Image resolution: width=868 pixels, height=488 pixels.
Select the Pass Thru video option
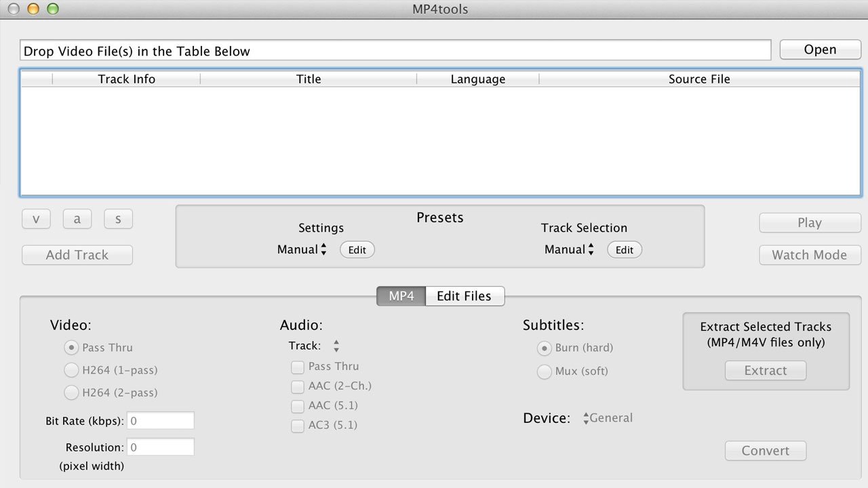coord(71,348)
